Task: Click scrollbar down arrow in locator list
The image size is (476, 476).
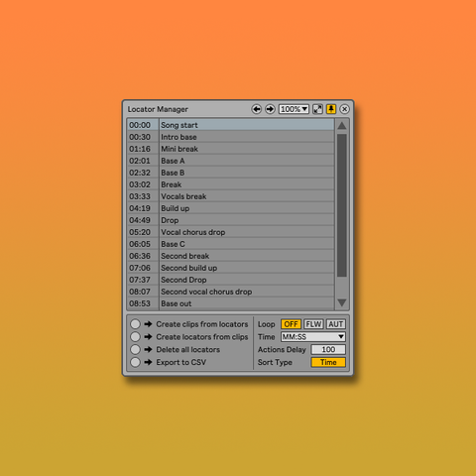Action: pyautogui.click(x=342, y=302)
